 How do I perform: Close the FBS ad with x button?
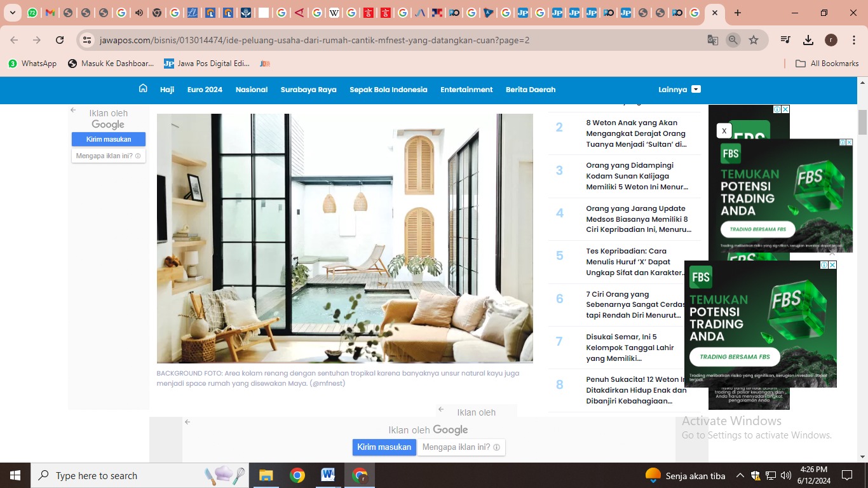724,131
